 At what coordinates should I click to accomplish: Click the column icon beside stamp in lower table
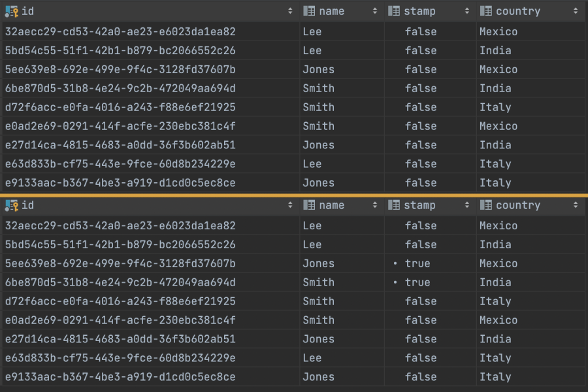click(x=394, y=205)
